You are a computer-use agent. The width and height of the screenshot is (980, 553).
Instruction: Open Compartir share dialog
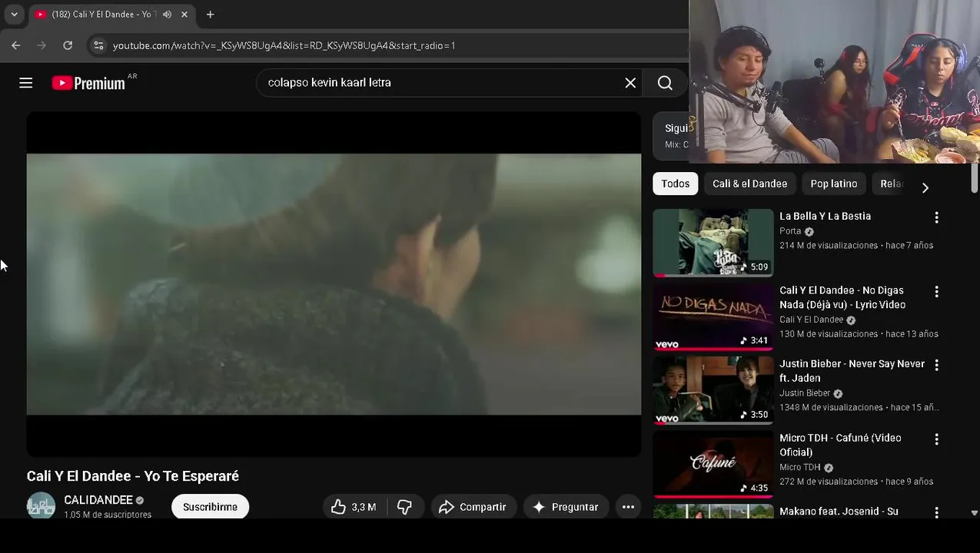point(473,507)
